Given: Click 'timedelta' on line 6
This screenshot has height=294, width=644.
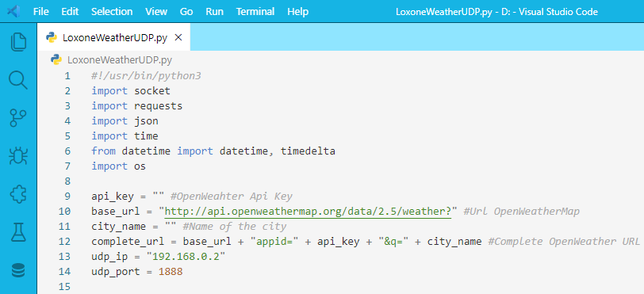Looking at the screenshot, I should (x=308, y=151).
